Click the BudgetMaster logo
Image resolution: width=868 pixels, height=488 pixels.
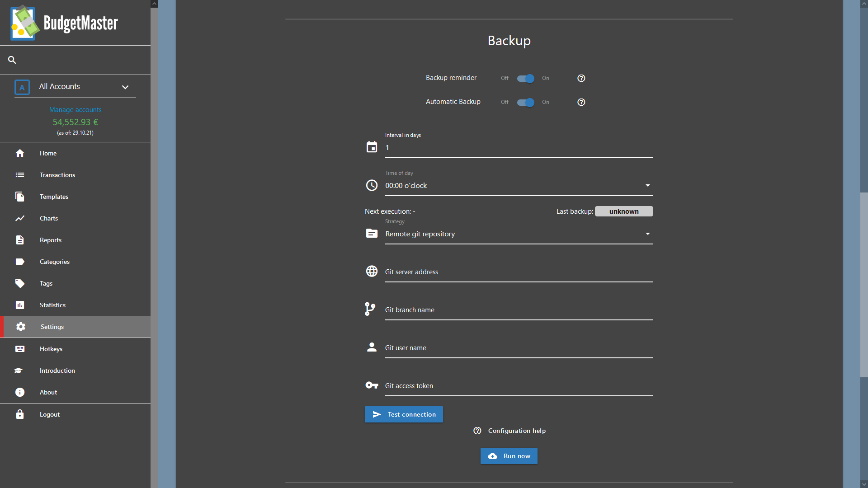[64, 23]
